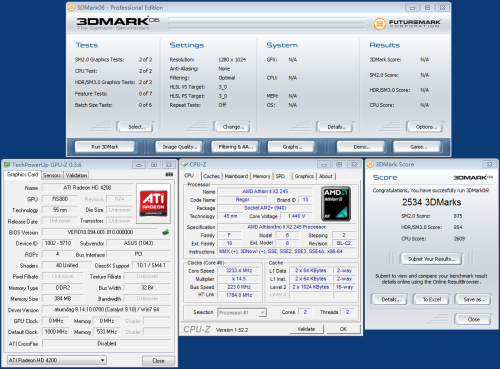Screen dimensions: 500x369
Task: Click the Default Clock 1000 MHz field
Action: (x=56, y=332)
